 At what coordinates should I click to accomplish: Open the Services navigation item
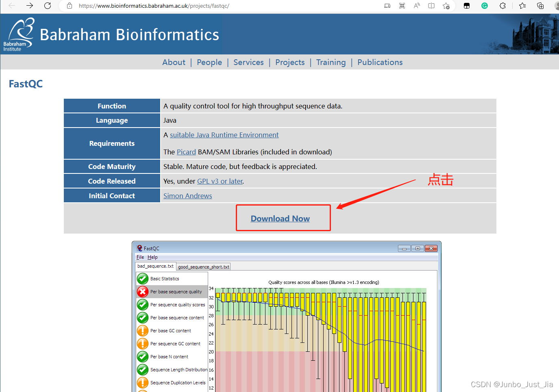(x=248, y=62)
